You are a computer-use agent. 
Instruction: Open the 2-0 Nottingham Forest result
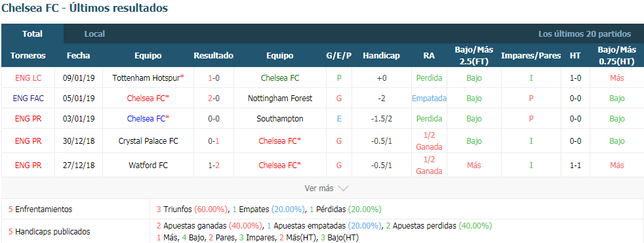pyautogui.click(x=214, y=99)
